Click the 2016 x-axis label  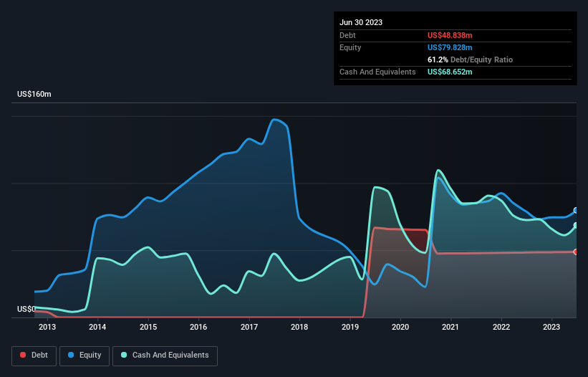coord(198,327)
